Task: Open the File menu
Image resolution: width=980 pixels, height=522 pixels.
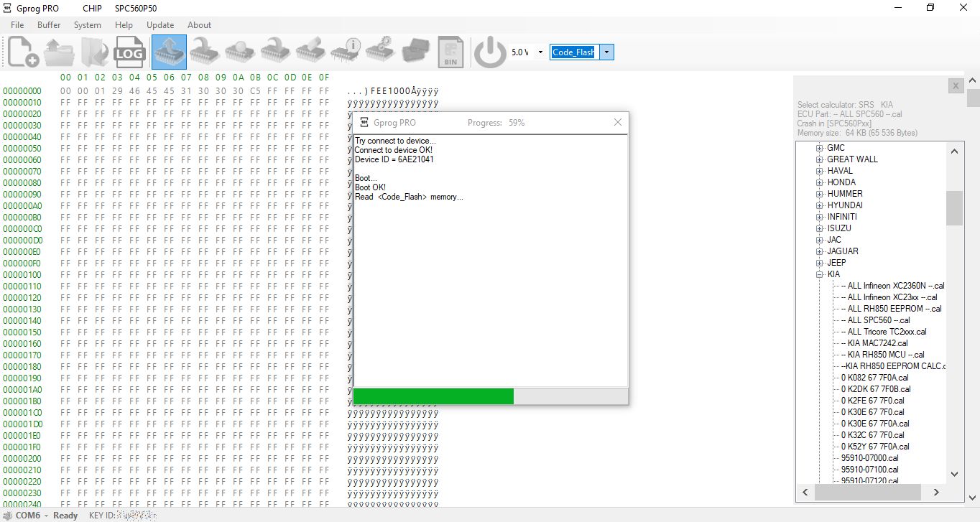Action: pos(17,25)
